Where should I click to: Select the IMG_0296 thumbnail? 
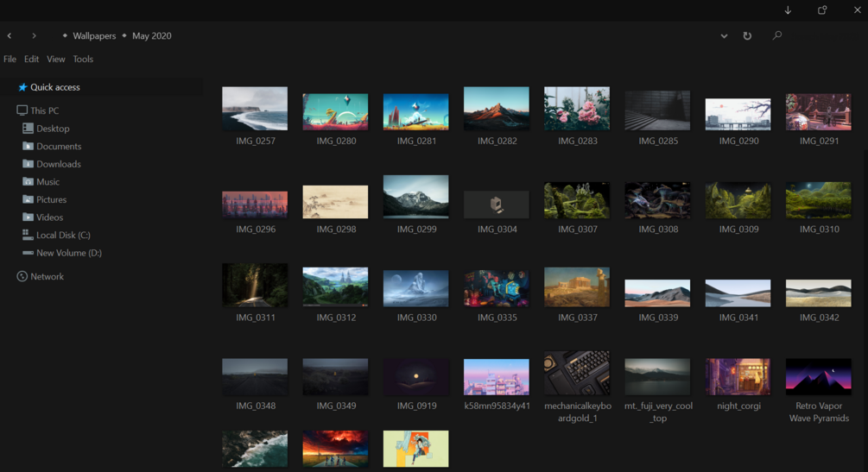[255, 205]
